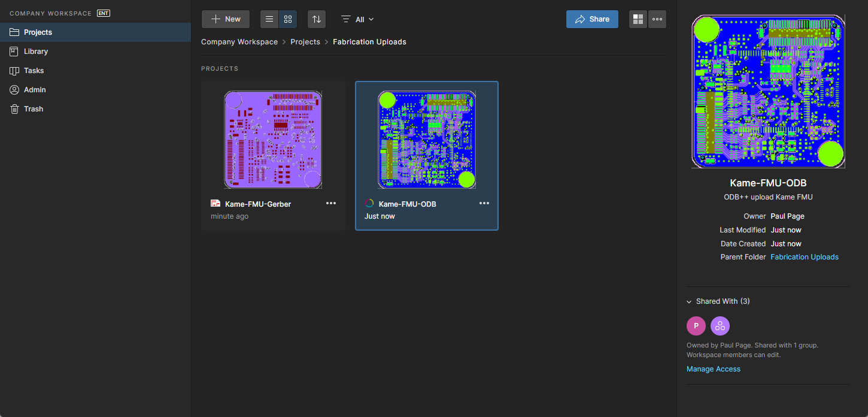
Task: Click the New button
Action: coord(226,19)
